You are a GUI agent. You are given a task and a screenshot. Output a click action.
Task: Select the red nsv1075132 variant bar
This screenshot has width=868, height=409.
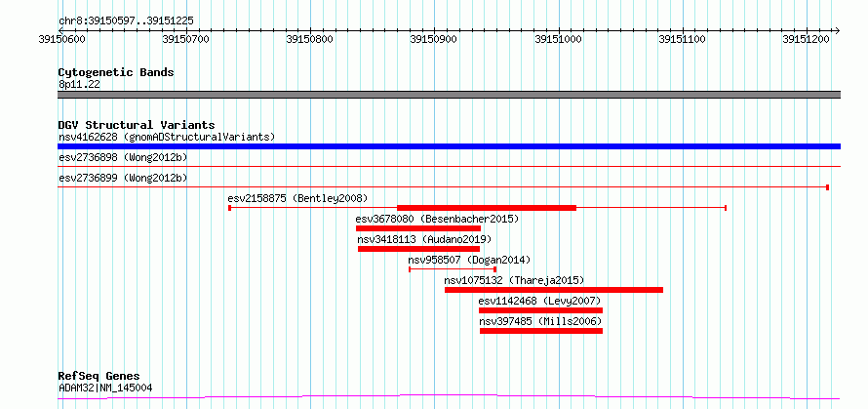click(554, 290)
